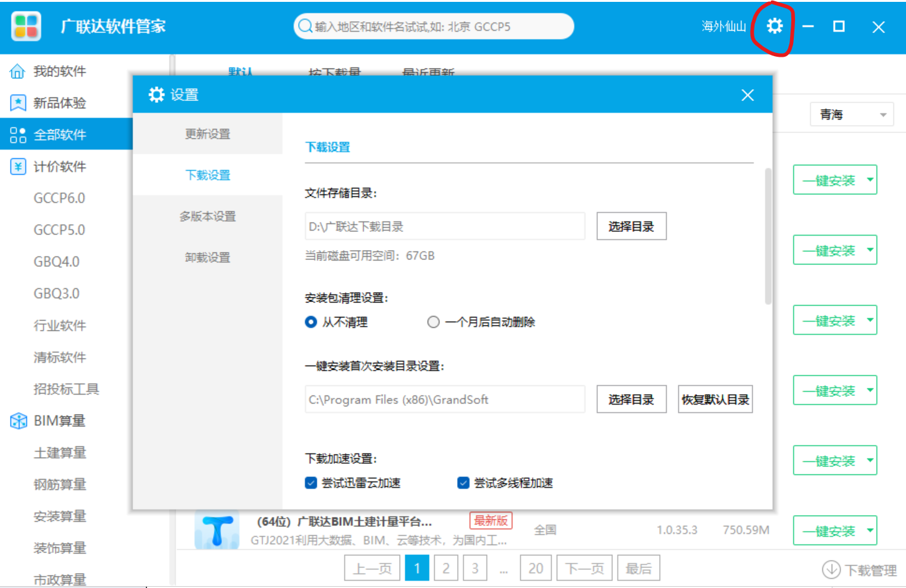
Task: Select 土建算量 in the sidebar
Action: click(x=60, y=453)
